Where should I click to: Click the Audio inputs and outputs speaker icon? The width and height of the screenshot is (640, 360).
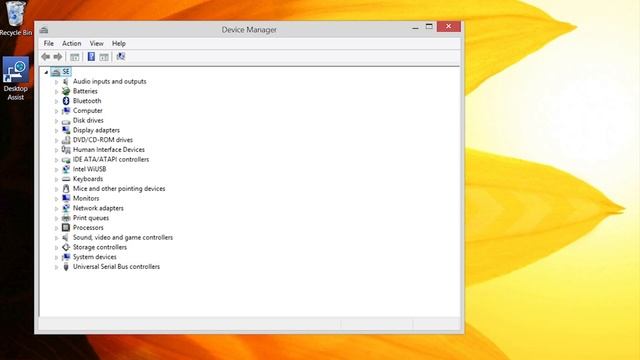(x=66, y=81)
